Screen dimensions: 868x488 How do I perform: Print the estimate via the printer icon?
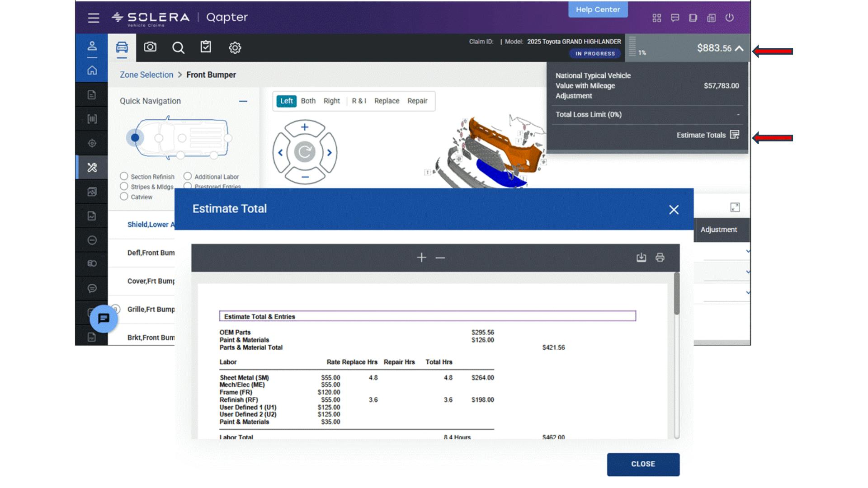[660, 257]
